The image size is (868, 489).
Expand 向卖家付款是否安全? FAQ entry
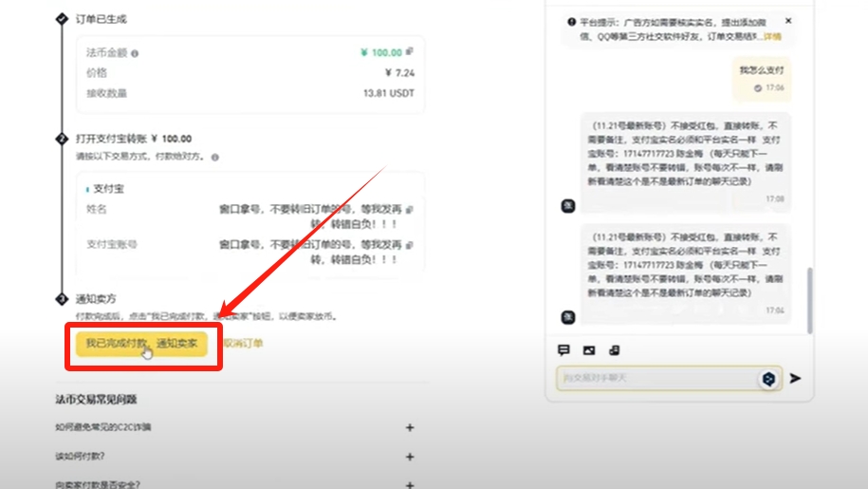234,484
